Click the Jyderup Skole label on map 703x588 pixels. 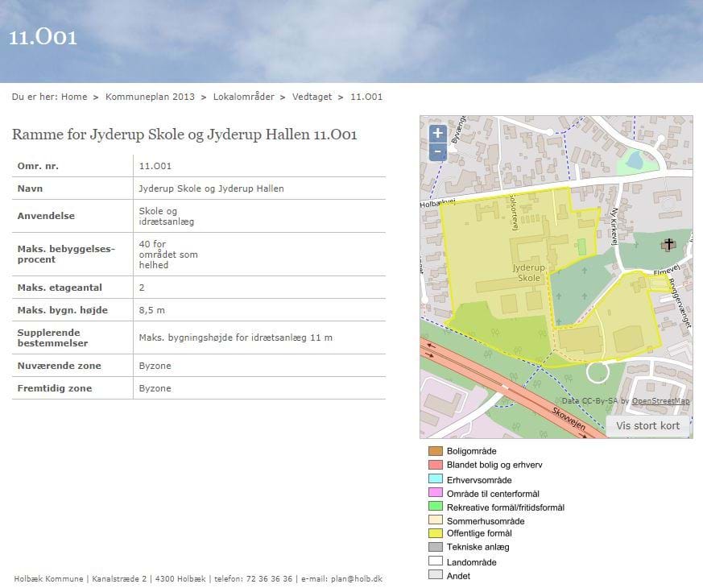529,272
